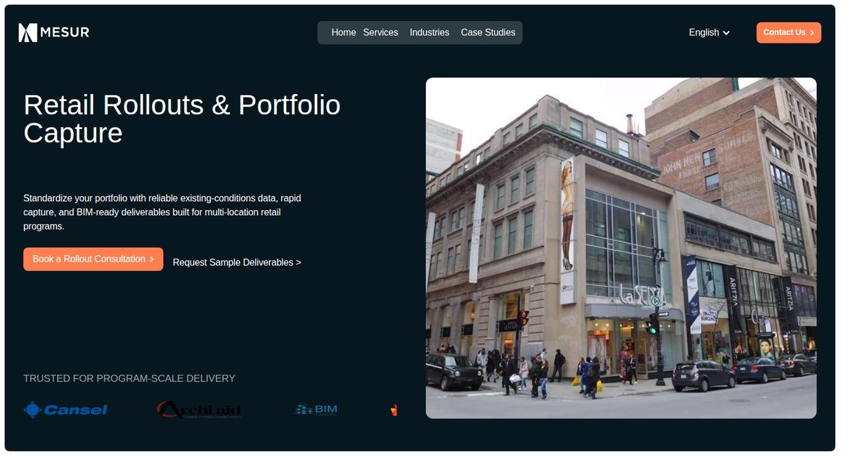Viewport: 868px width, 467px height.
Task: Book a Rollout Consultation
Action: (x=94, y=259)
